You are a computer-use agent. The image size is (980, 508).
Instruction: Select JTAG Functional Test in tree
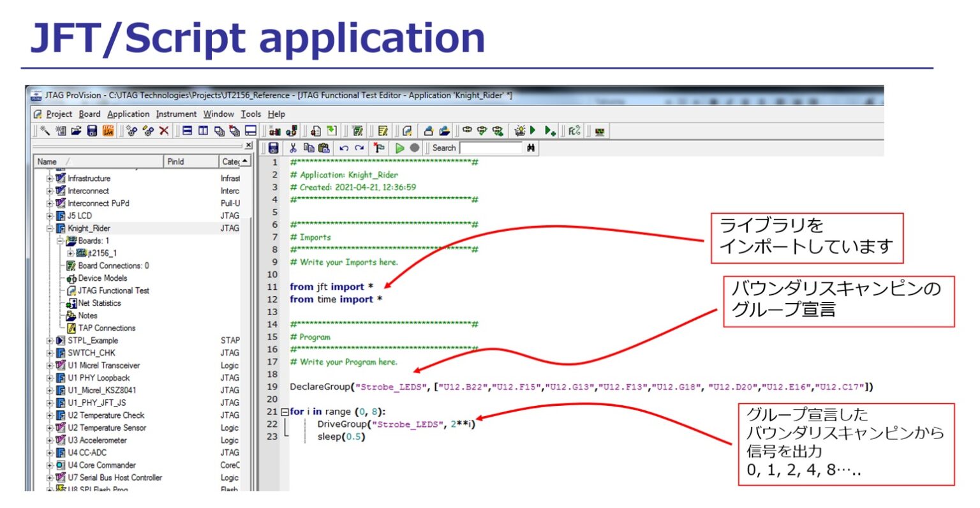tap(113, 290)
